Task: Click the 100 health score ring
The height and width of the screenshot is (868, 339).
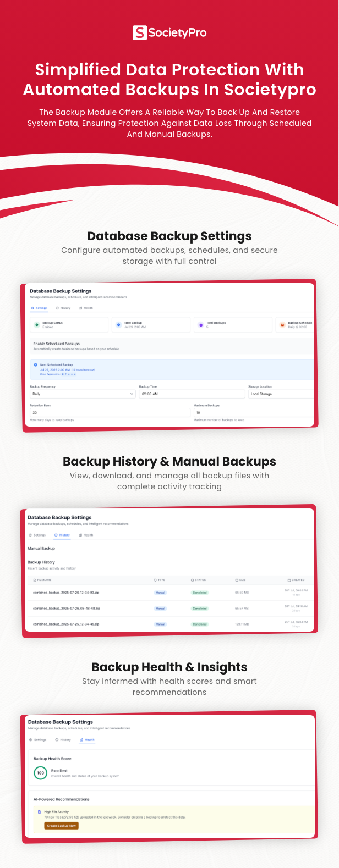Action: pos(40,773)
